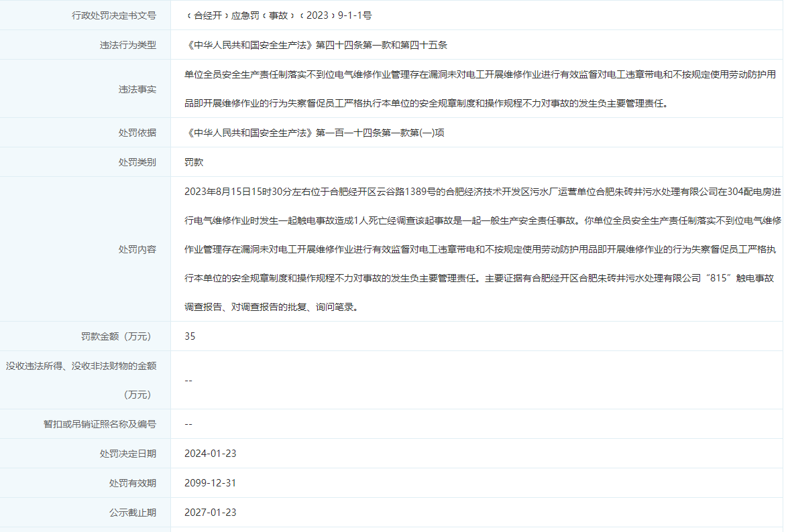Click the fine amount value 35
The width and height of the screenshot is (792, 532).
(x=190, y=336)
